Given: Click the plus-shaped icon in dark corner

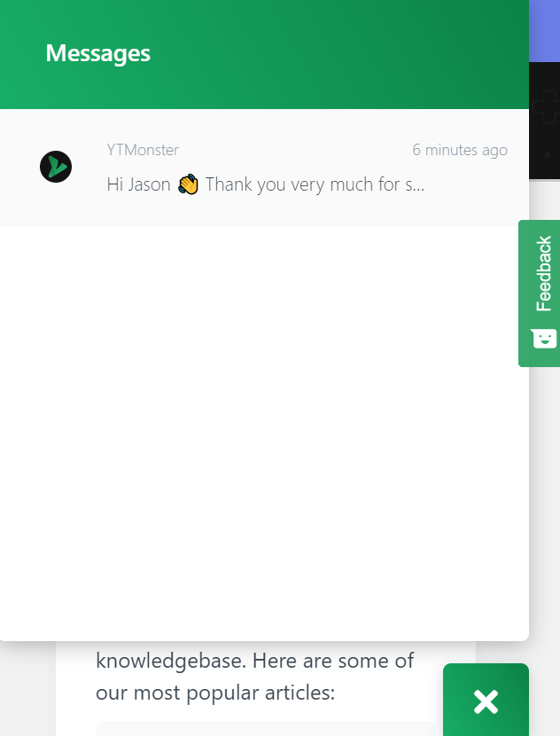Looking at the screenshot, I should click(x=546, y=107).
